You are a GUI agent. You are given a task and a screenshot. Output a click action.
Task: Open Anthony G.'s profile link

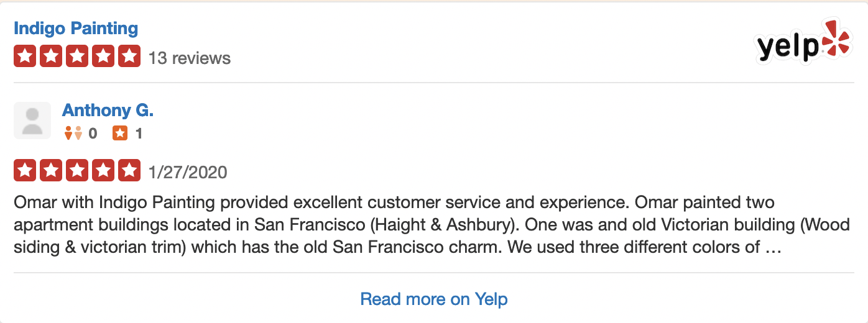point(108,111)
